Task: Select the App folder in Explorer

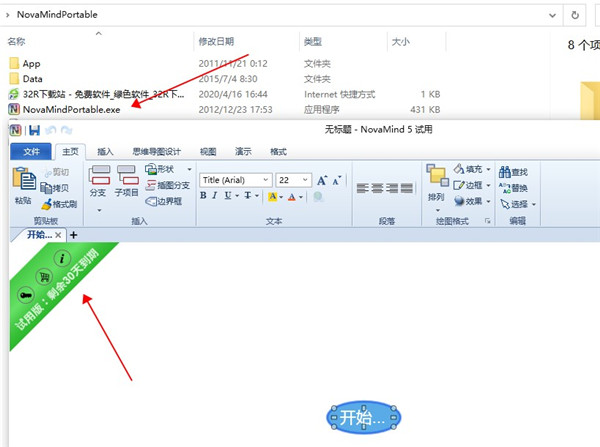Action: point(24,64)
